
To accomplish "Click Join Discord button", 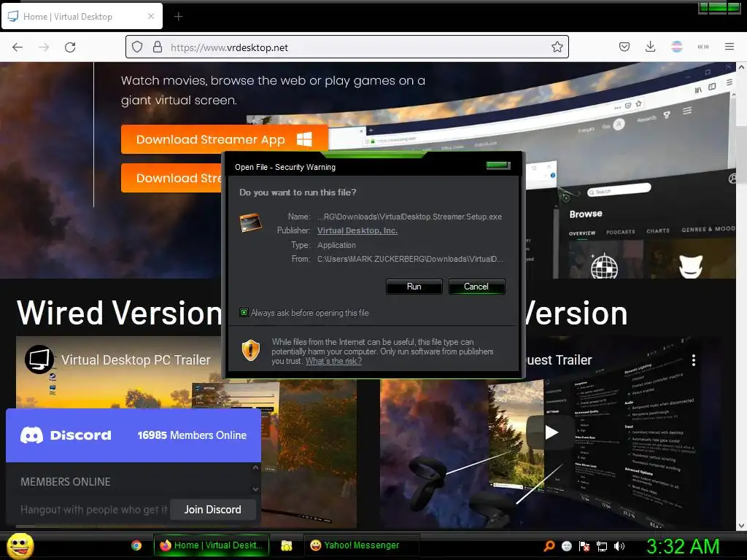I will pos(213,510).
